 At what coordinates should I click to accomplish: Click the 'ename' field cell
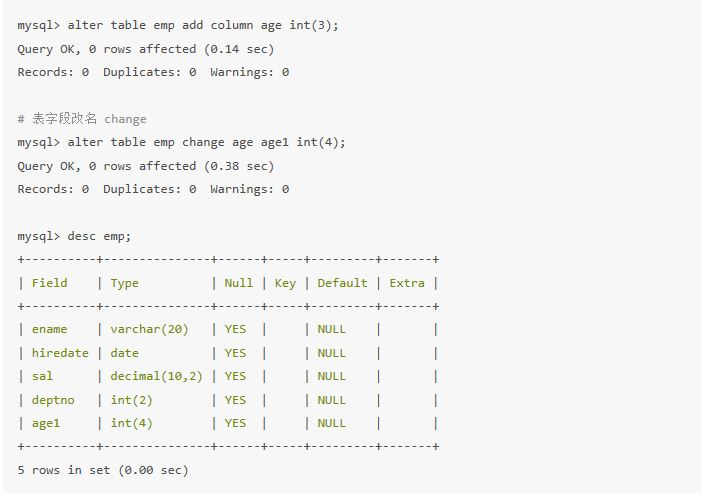click(49, 329)
